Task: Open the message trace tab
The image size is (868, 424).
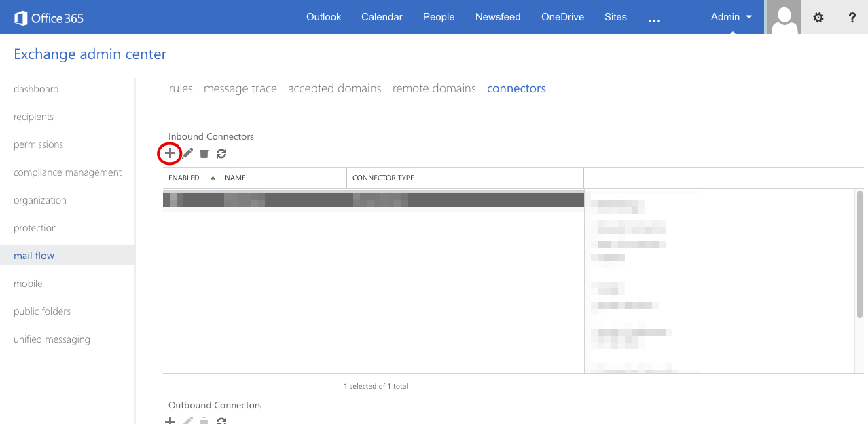Action: tap(240, 88)
